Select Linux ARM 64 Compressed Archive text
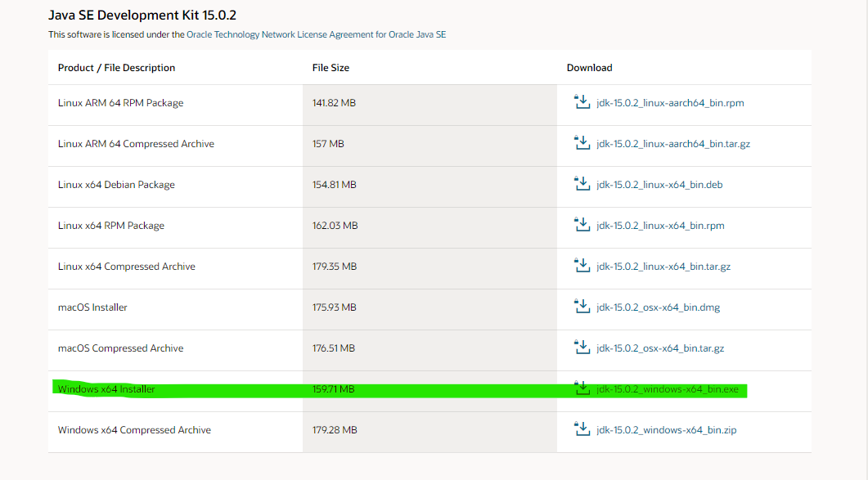This screenshot has width=868, height=480. [x=136, y=144]
